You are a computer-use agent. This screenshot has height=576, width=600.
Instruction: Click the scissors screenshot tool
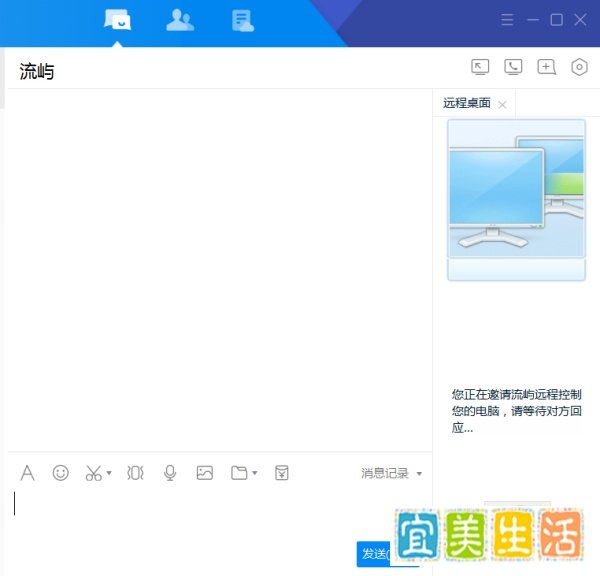coord(93,473)
